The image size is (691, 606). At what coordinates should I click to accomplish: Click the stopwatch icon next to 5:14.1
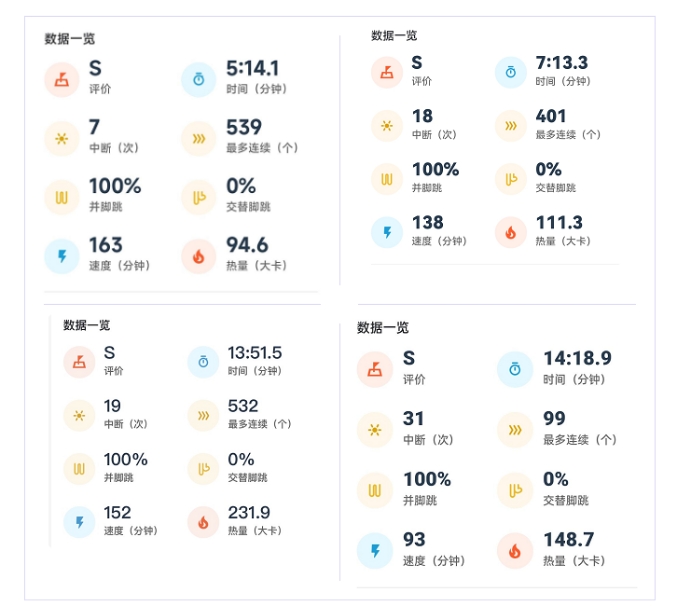(198, 80)
